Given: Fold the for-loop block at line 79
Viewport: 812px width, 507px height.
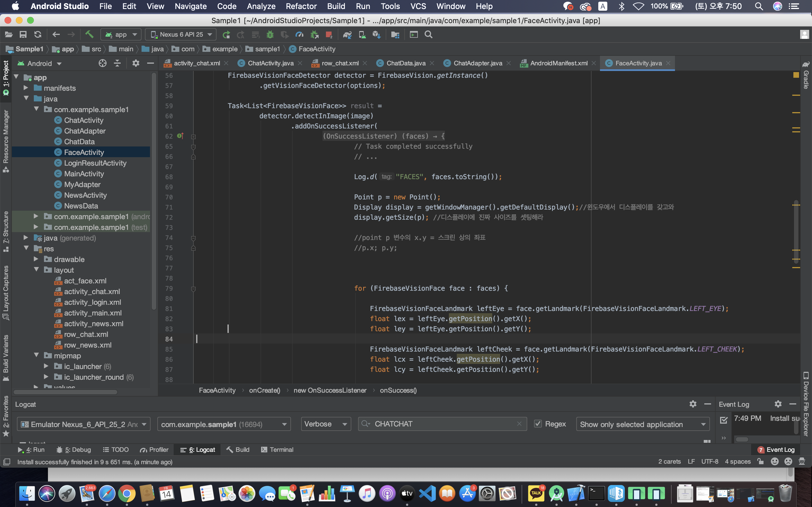Looking at the screenshot, I should click(194, 288).
